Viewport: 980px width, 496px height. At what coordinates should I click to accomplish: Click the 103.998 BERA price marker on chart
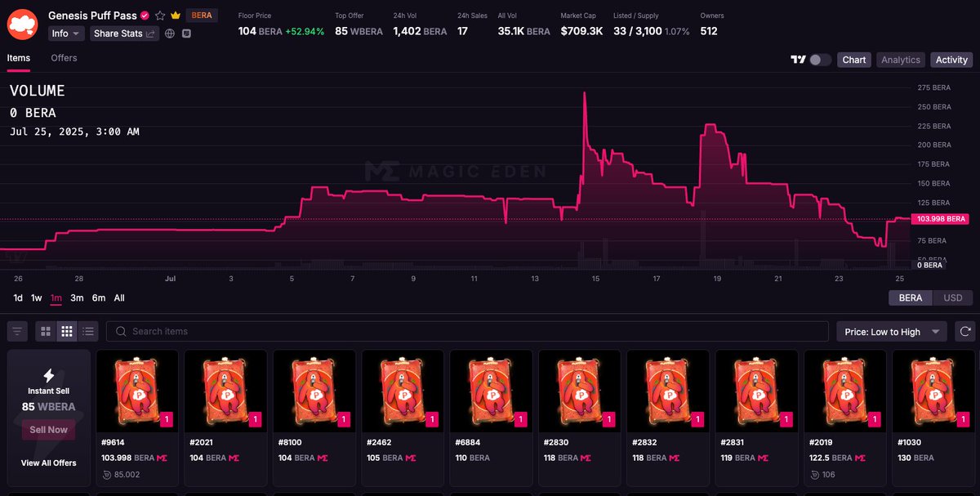tap(942, 219)
